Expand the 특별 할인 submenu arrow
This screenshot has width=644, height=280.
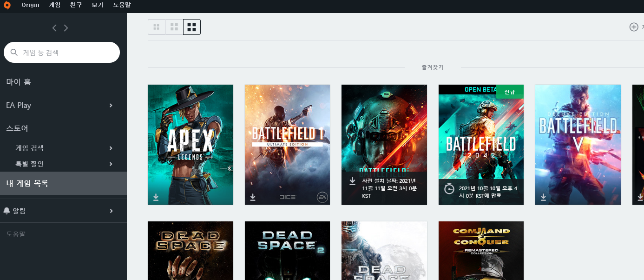[111, 164]
